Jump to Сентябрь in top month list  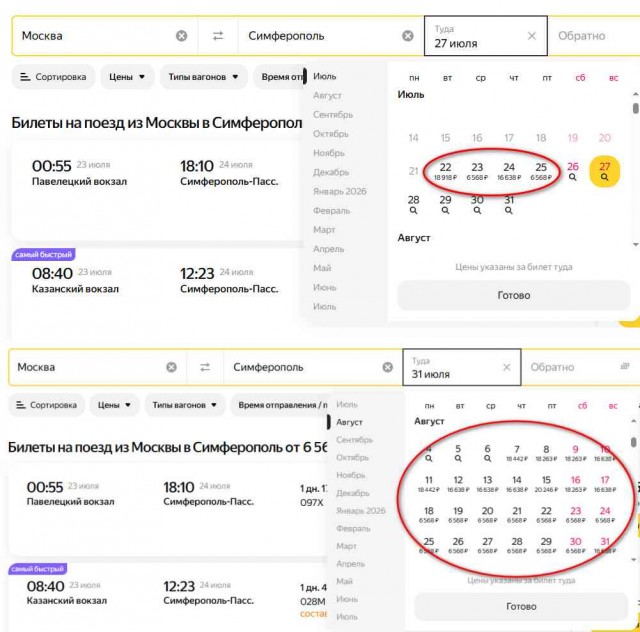[x=333, y=115]
